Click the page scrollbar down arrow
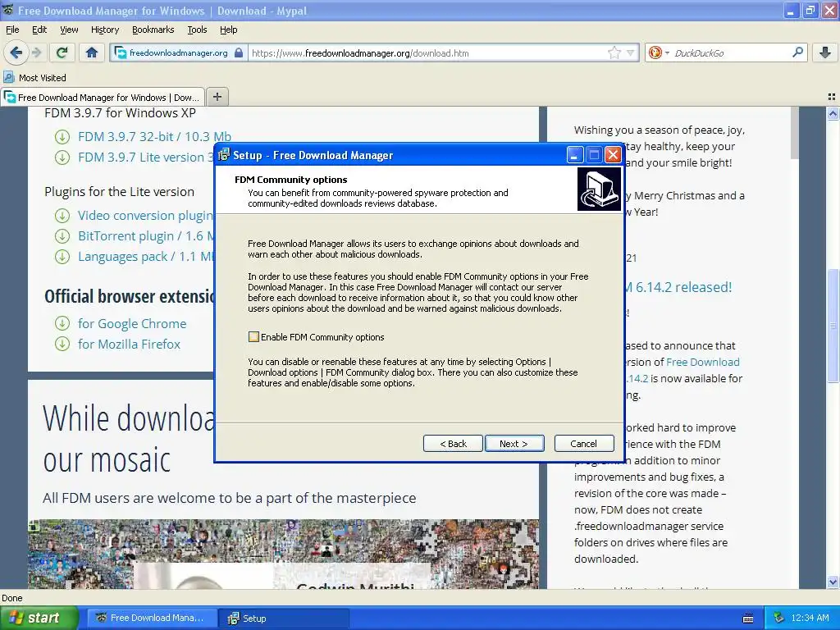The height and width of the screenshot is (630, 840). [833, 582]
